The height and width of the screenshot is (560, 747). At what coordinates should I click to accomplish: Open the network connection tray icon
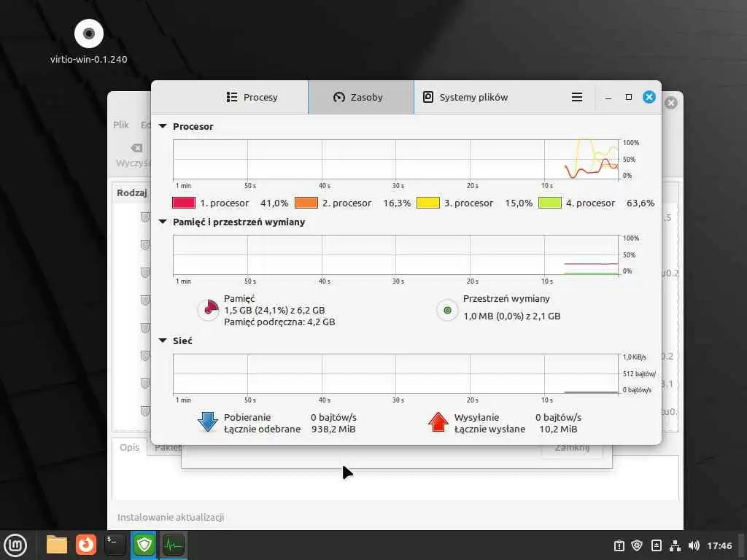coord(675,545)
